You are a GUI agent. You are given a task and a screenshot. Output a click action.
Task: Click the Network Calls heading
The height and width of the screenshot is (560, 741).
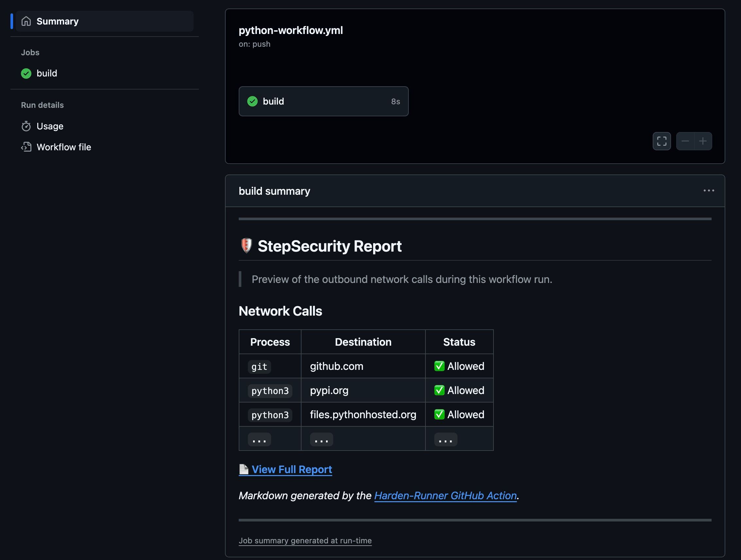pyautogui.click(x=280, y=311)
